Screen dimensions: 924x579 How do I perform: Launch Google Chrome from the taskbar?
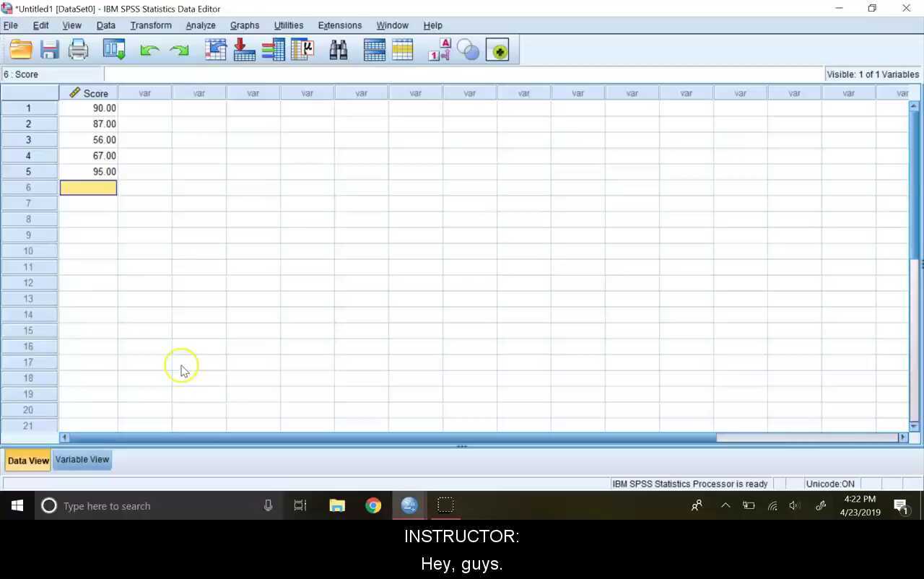372,505
